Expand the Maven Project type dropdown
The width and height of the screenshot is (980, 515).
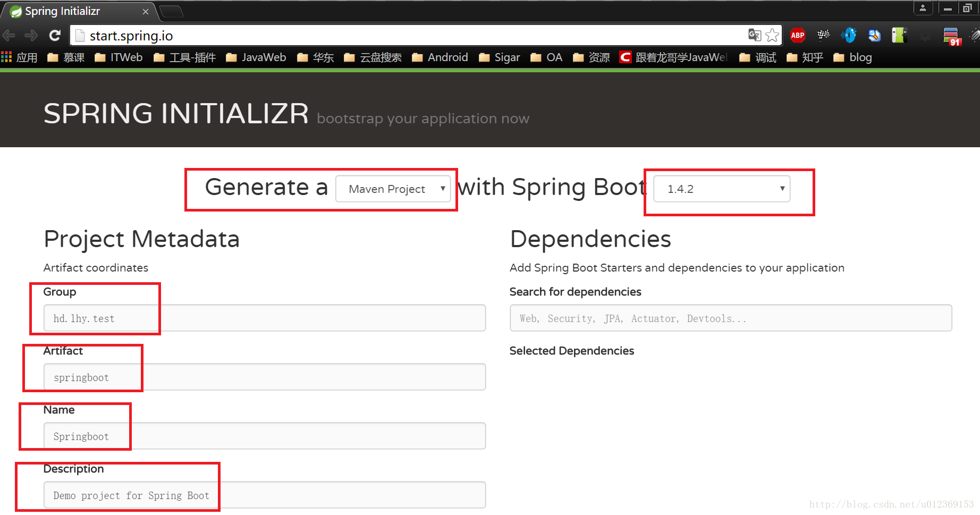point(393,189)
